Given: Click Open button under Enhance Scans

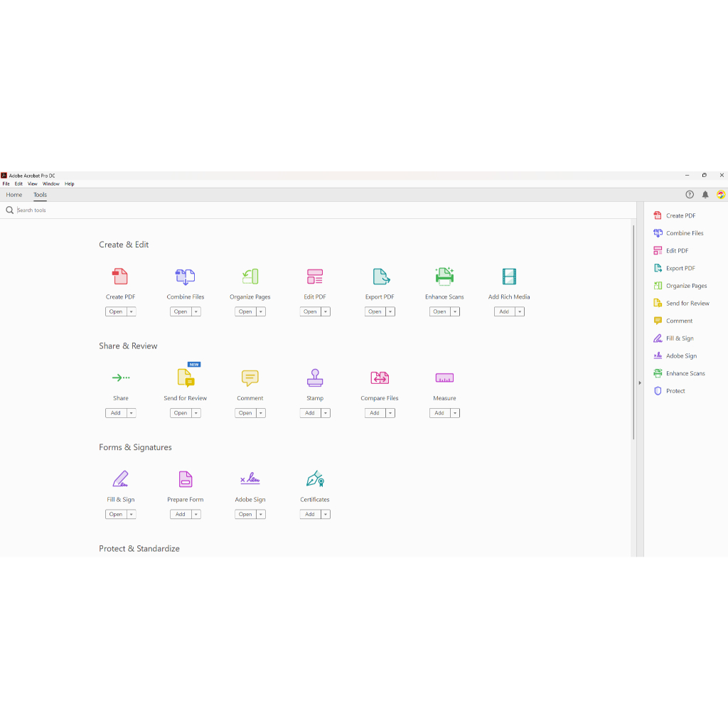Looking at the screenshot, I should (x=439, y=311).
